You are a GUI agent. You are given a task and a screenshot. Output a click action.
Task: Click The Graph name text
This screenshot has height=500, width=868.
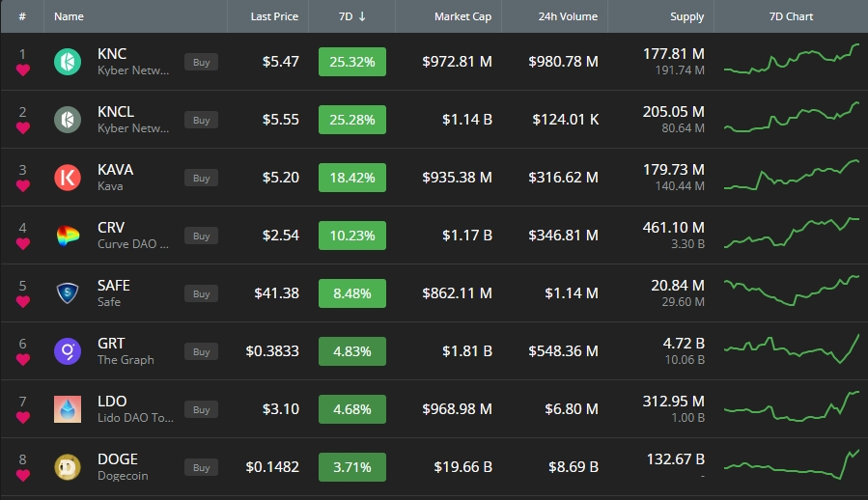coord(126,360)
